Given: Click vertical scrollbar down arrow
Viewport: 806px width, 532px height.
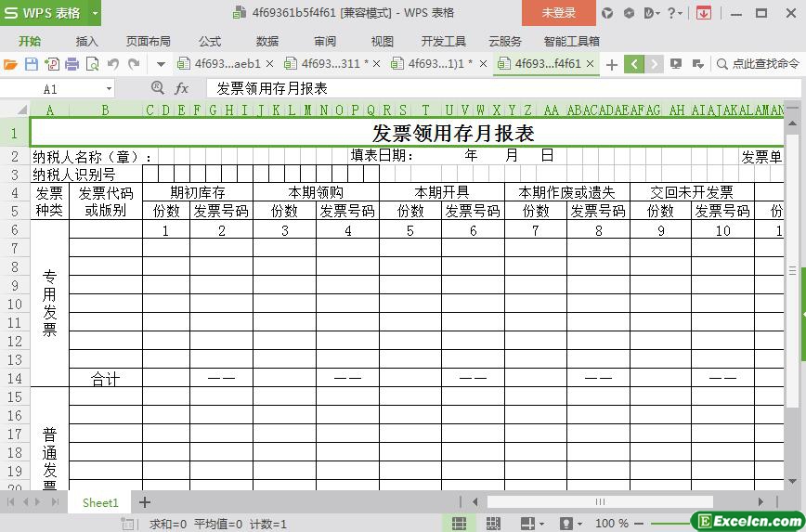Looking at the screenshot, I should coord(792,482).
